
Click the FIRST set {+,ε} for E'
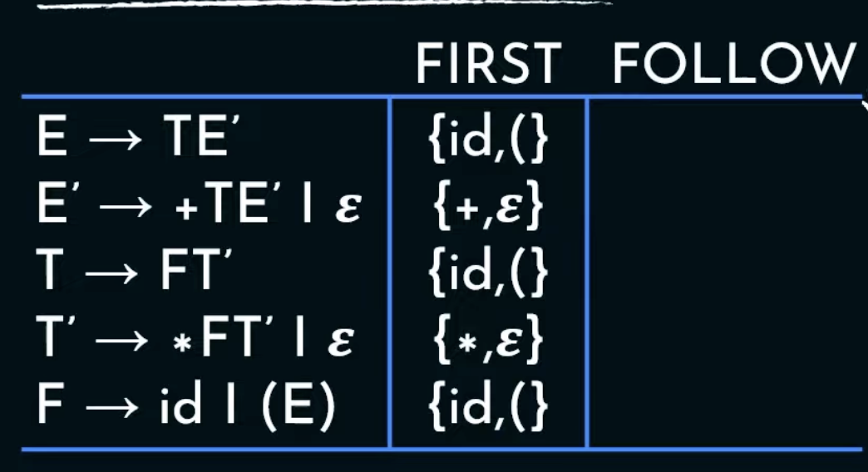pyautogui.click(x=486, y=207)
